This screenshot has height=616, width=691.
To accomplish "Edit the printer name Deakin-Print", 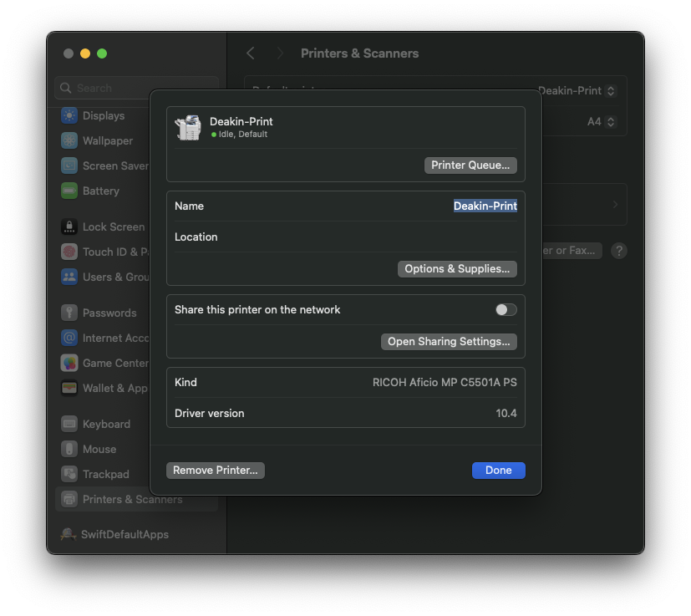I will pos(485,206).
